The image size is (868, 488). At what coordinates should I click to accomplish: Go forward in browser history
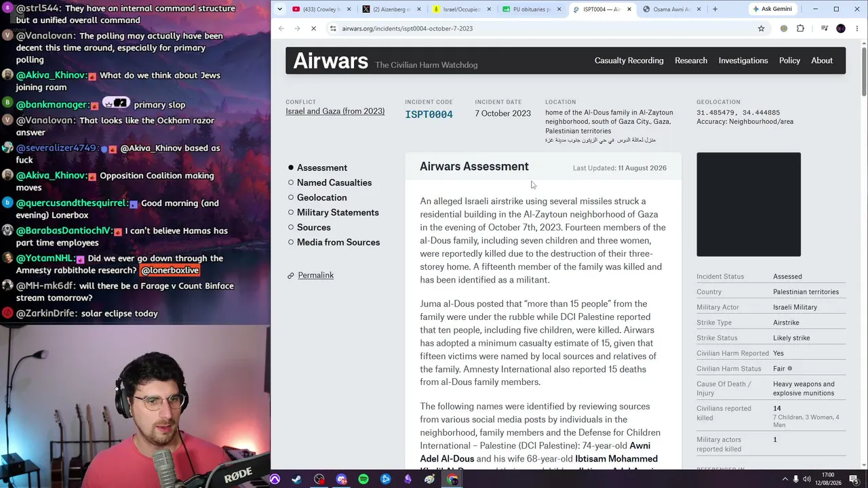click(297, 28)
